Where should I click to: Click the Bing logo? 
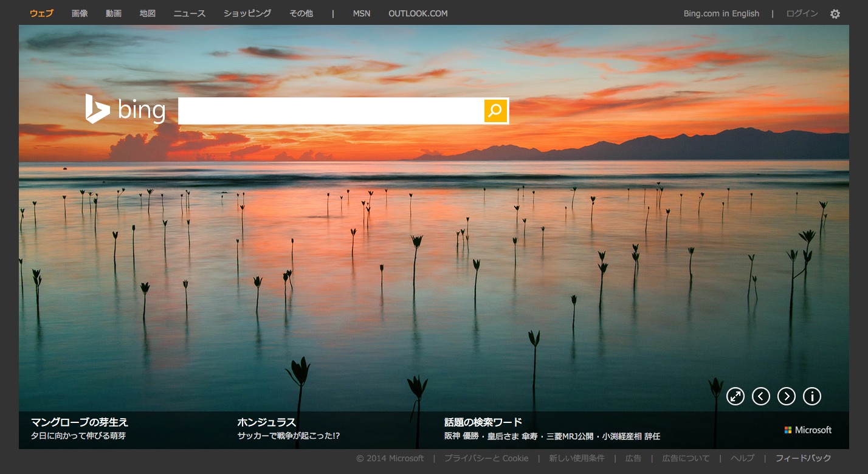[x=125, y=110]
